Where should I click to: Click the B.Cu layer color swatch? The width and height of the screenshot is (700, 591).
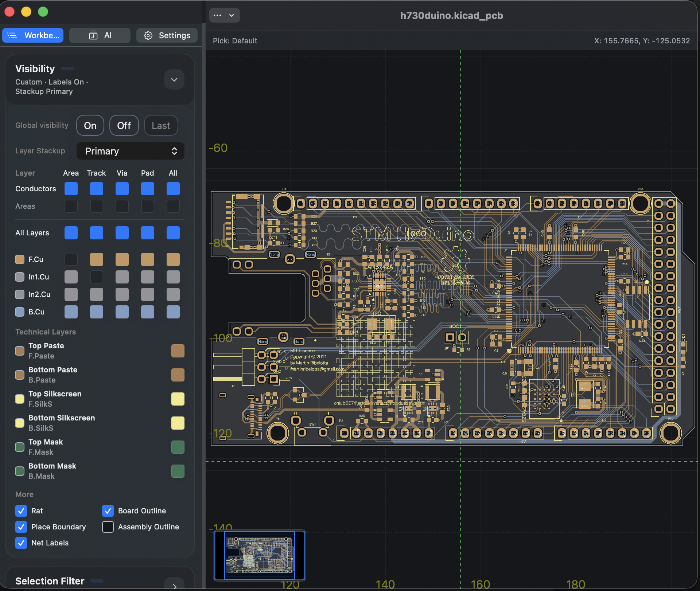(20, 312)
